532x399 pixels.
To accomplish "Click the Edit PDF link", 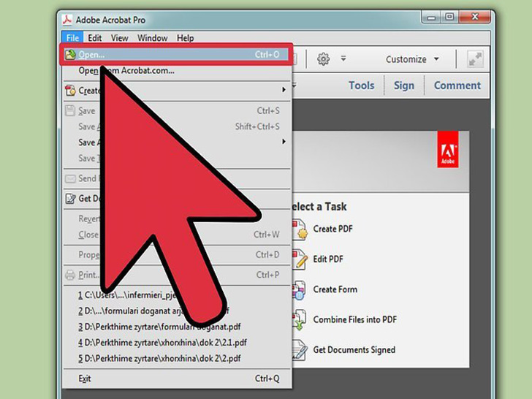I will click(x=328, y=259).
